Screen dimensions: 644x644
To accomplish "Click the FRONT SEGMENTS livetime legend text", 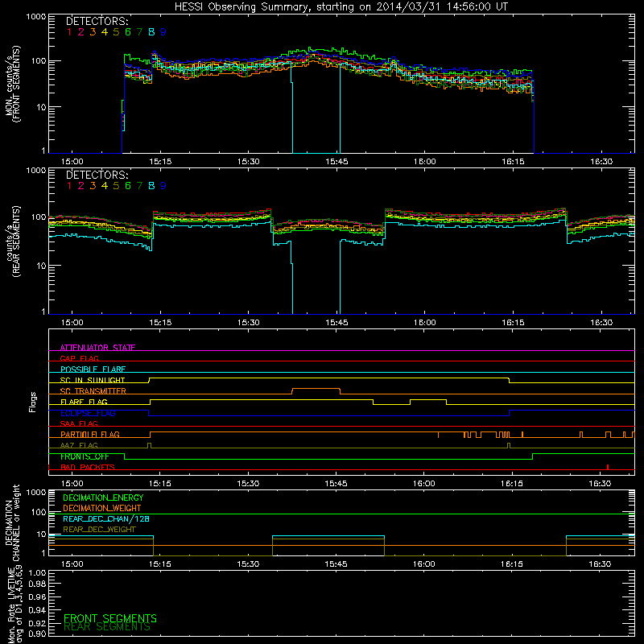I will click(x=110, y=618).
